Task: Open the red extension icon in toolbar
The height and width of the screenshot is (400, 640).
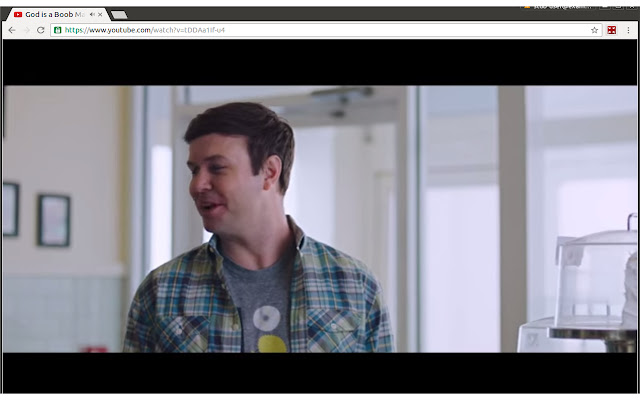Action: [x=611, y=30]
